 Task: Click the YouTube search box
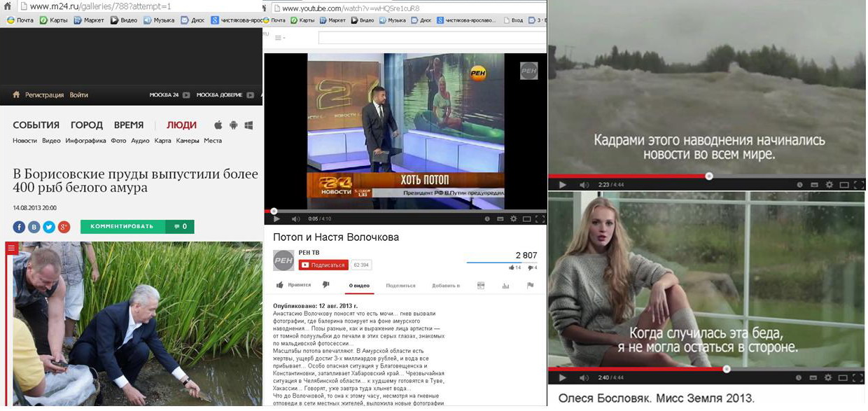click(x=432, y=38)
